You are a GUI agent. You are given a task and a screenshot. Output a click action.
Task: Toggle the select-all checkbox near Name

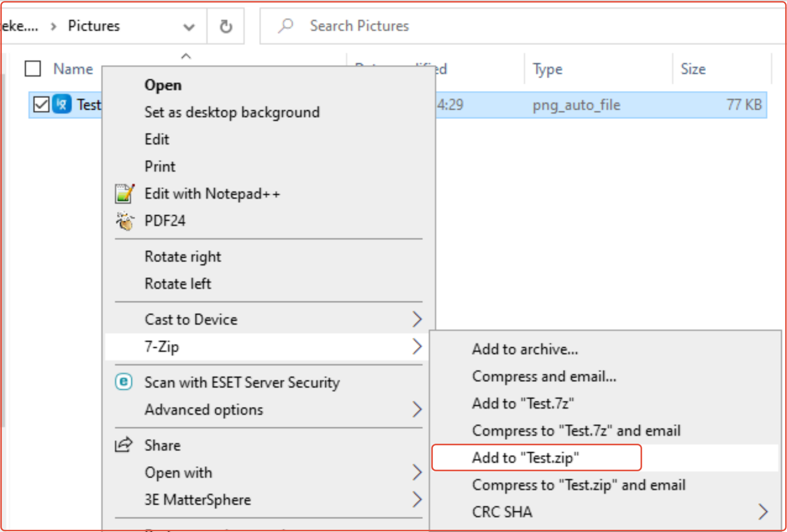pos(33,69)
